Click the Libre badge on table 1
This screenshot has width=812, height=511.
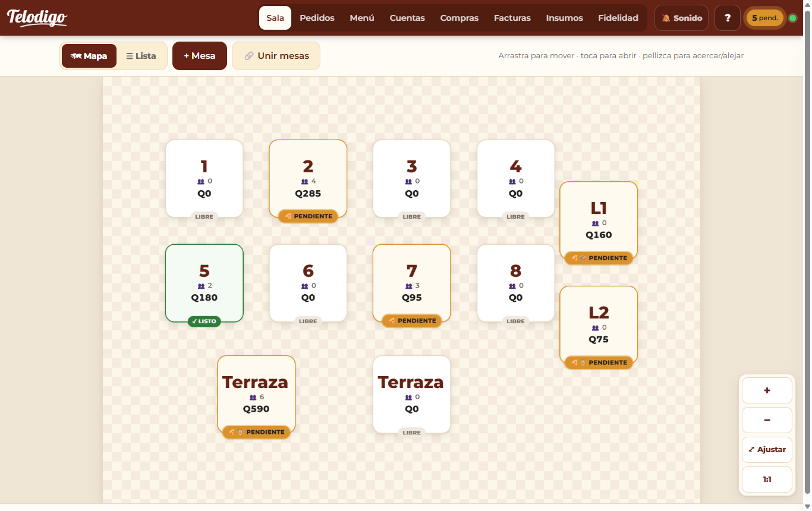pos(204,217)
